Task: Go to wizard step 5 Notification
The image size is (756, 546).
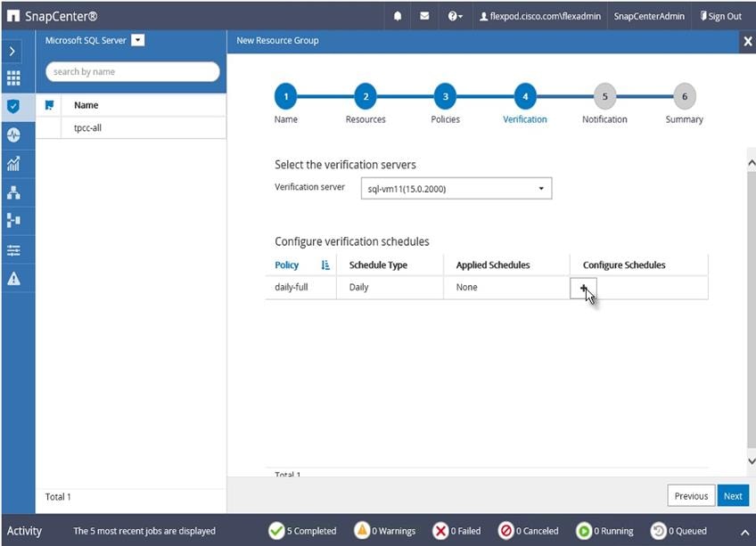Action: 604,96
